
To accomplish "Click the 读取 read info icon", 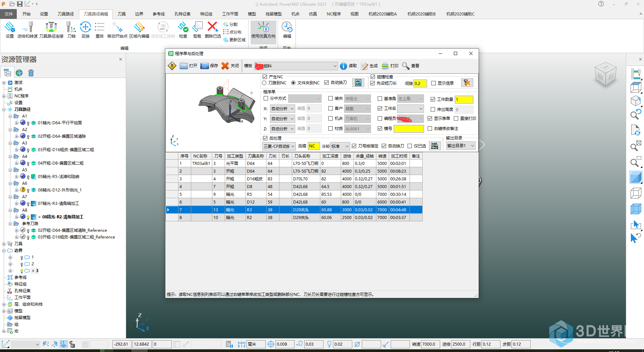I will point(348,66).
